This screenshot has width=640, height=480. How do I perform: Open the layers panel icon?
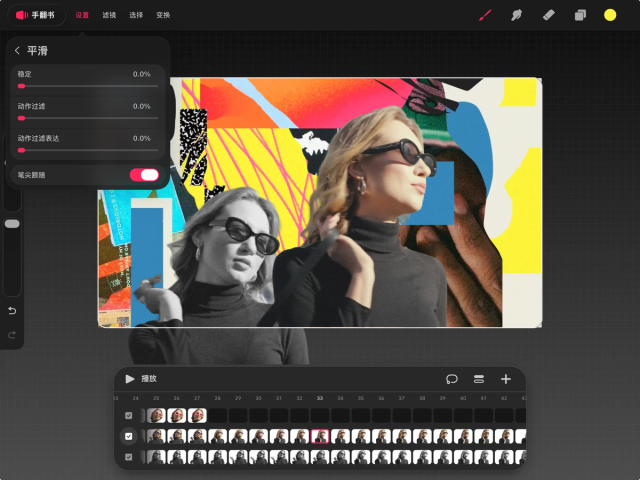(580, 16)
